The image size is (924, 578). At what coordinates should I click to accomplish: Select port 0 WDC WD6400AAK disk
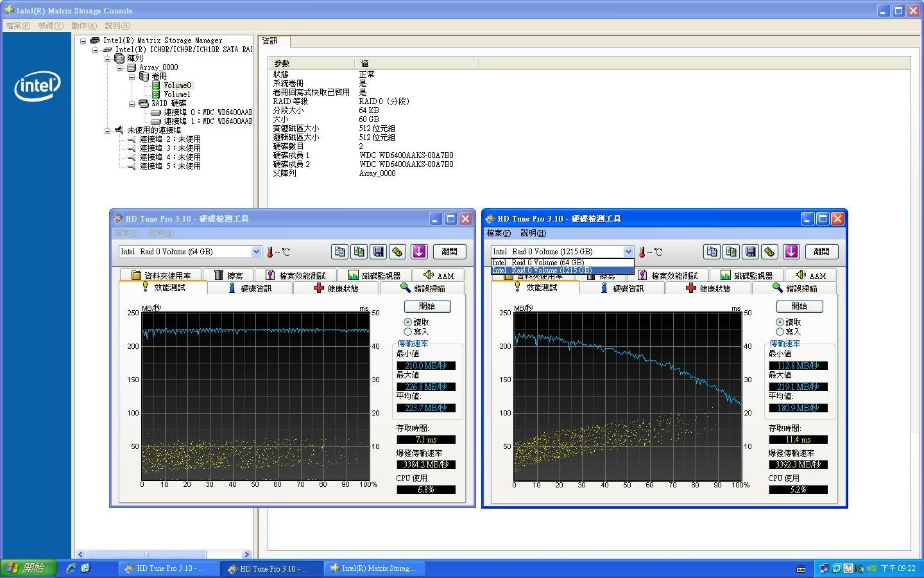coord(207,112)
